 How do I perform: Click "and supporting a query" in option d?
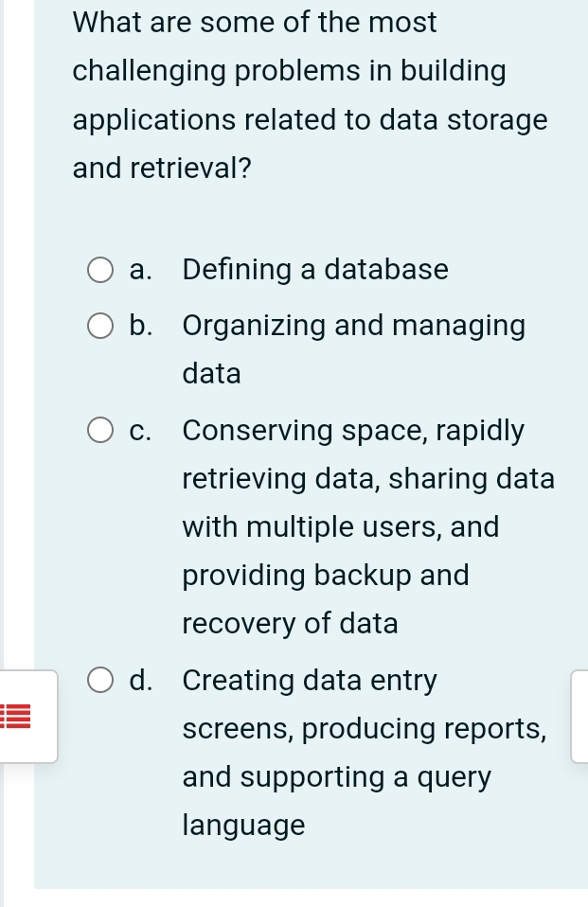[x=337, y=778]
